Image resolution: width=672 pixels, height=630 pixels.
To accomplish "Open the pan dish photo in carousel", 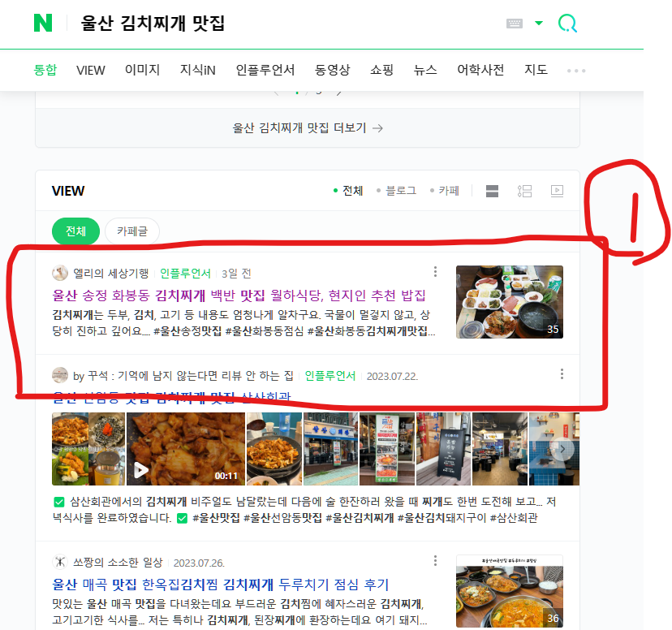I will click(x=274, y=449).
